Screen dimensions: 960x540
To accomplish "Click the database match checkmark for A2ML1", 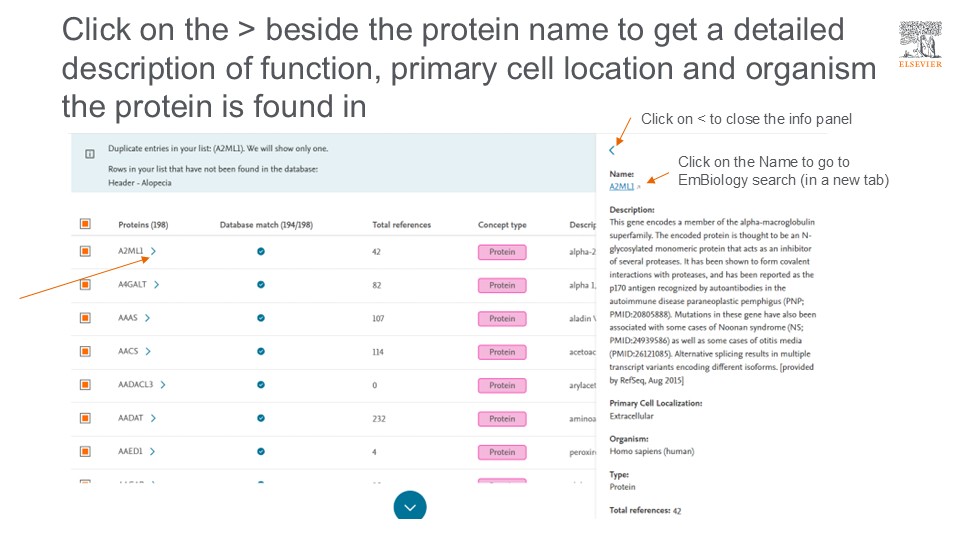I will (261, 252).
